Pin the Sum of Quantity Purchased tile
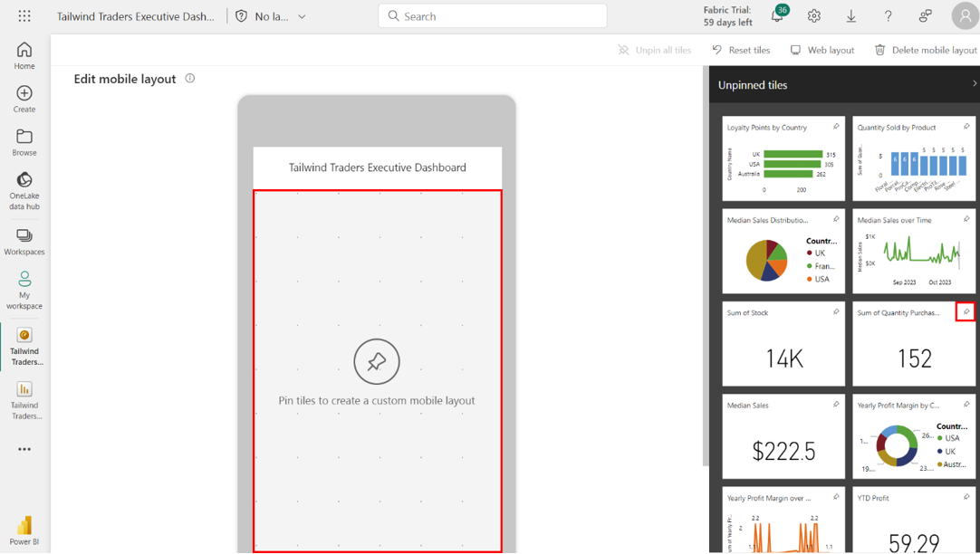 pos(966,312)
